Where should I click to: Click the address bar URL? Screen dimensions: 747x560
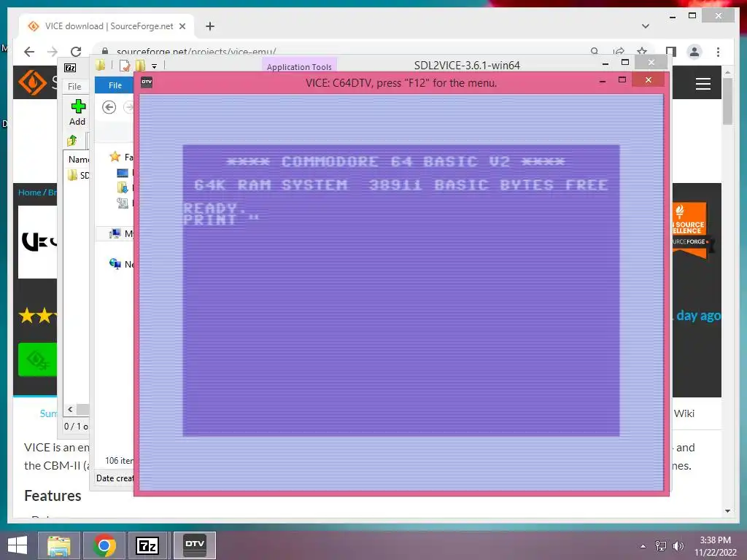(196, 52)
